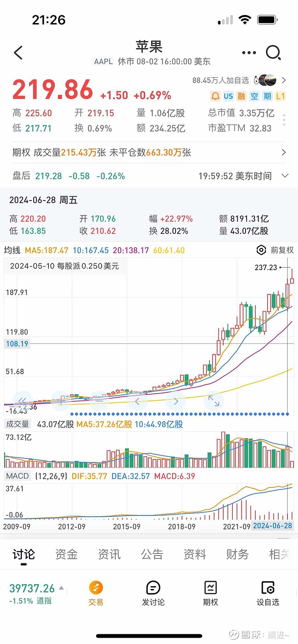Viewport: 298px width, 644px height.
Task: Tap the blue US market badge
Action: (228, 96)
